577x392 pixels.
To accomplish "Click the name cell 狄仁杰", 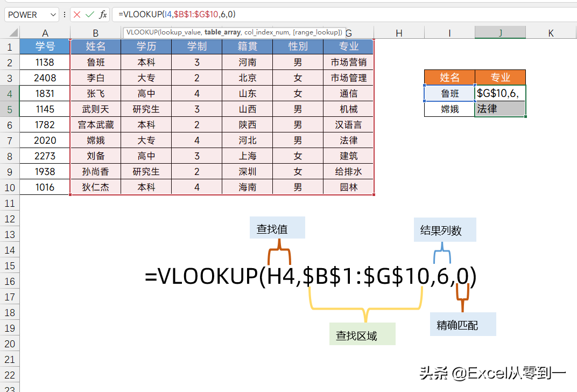I will click(95, 187).
